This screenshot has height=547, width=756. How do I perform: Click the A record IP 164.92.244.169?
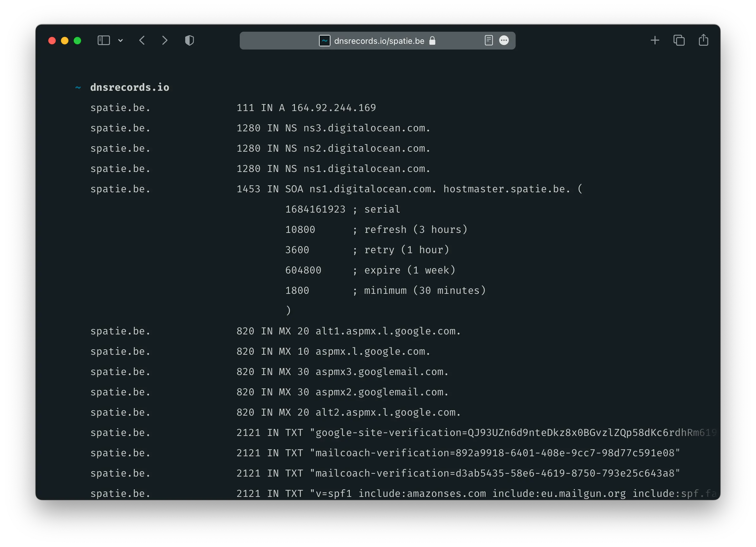334,107
